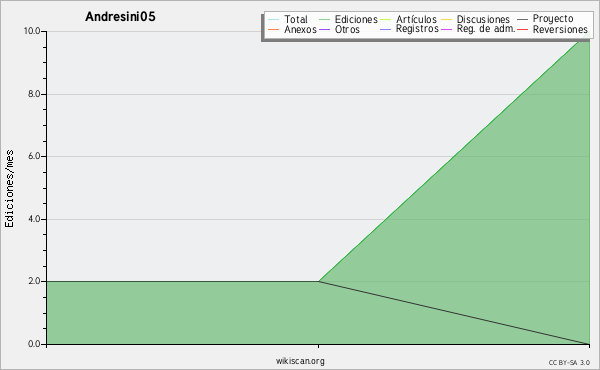This screenshot has width=600, height=370.
Task: Select the Otros legend entry
Action: 339,29
